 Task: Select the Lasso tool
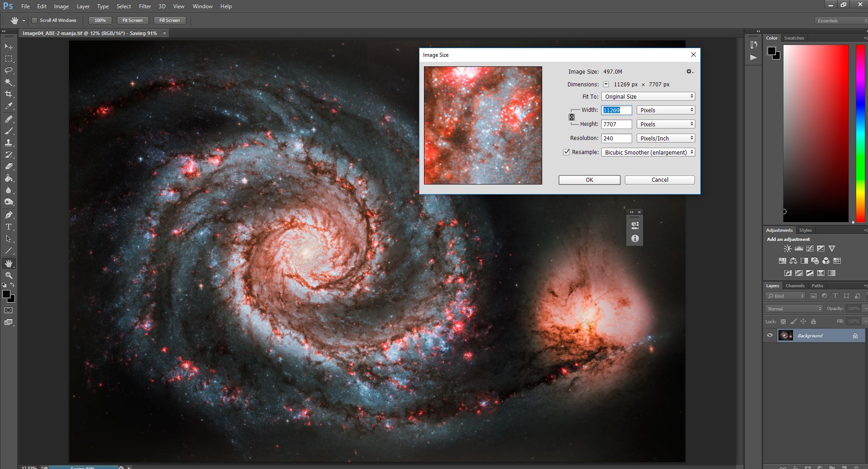click(x=9, y=70)
